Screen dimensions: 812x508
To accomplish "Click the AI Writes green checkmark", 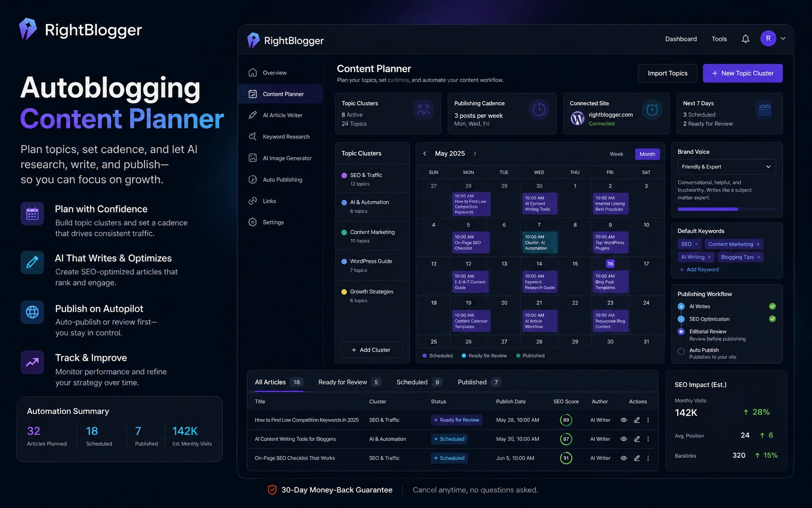I will click(x=772, y=306).
